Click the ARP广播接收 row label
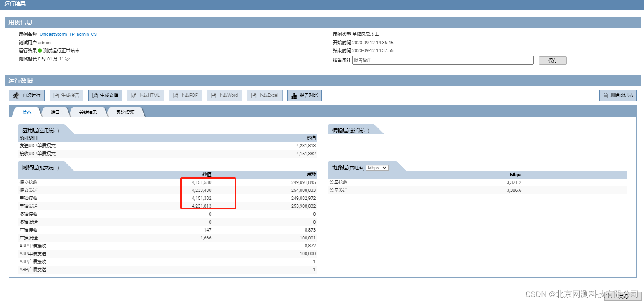Image resolution: width=644 pixels, height=302 pixels. point(33,262)
